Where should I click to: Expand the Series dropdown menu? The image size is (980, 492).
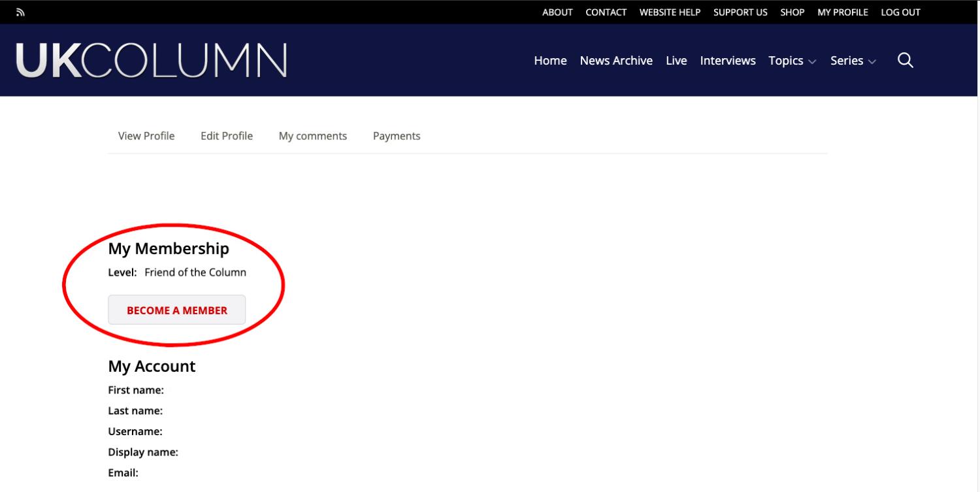click(x=853, y=61)
